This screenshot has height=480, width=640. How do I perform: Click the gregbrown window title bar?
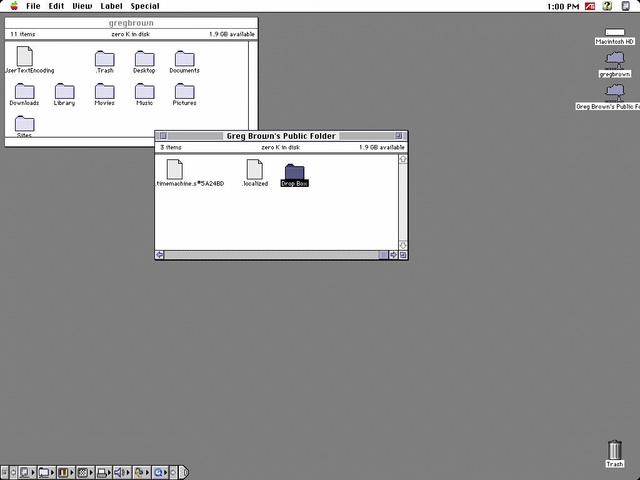(x=131, y=23)
